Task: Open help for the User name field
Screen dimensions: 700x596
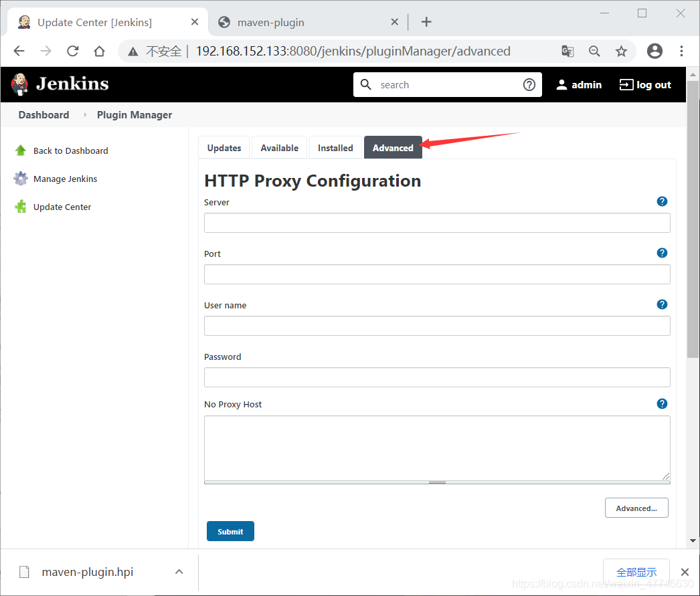Action: click(662, 304)
